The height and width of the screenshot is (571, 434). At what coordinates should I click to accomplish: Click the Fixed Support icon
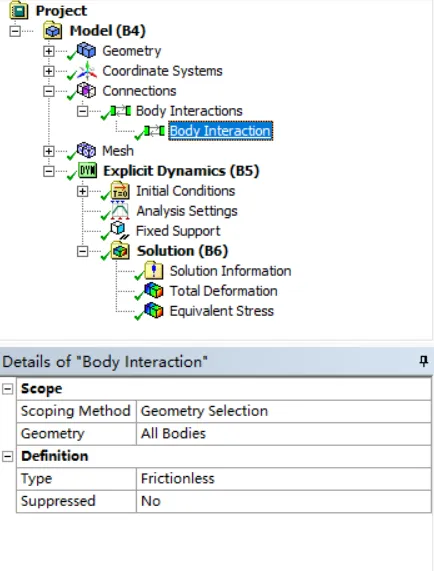119,231
